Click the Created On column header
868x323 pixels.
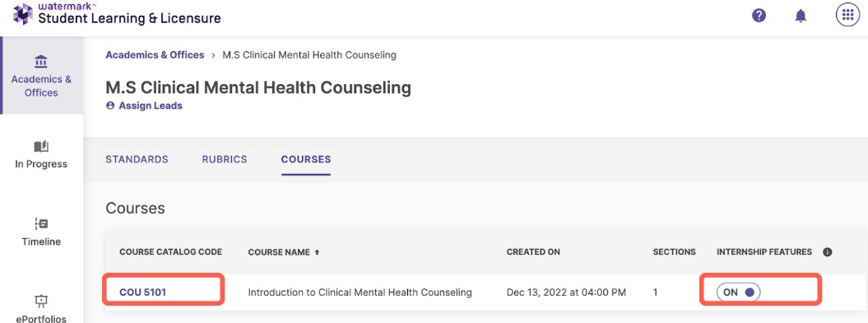point(533,252)
